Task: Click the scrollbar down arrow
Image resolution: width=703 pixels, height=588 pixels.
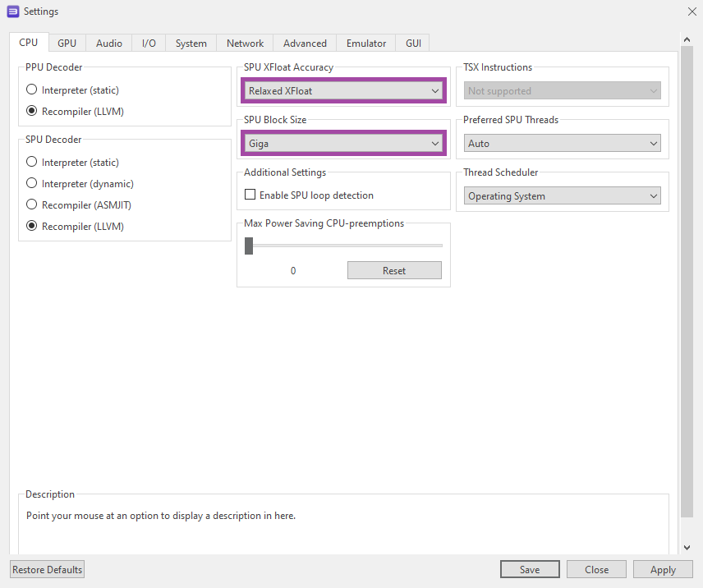Action: [x=687, y=547]
